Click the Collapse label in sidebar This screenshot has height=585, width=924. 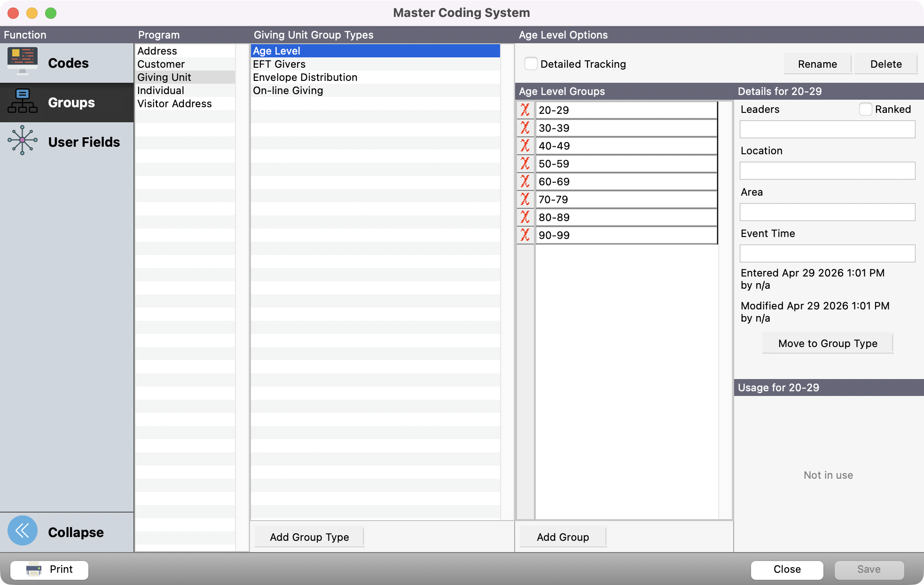pyautogui.click(x=76, y=532)
